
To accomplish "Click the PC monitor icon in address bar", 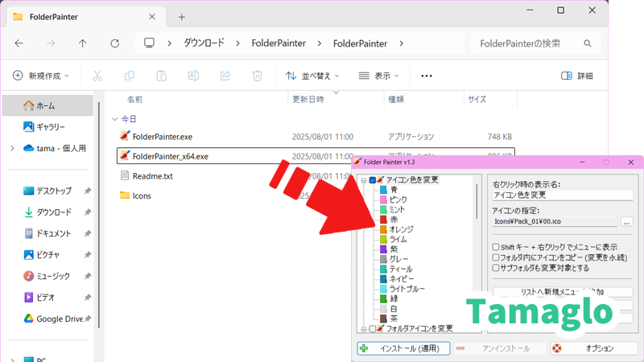I will pyautogui.click(x=149, y=43).
